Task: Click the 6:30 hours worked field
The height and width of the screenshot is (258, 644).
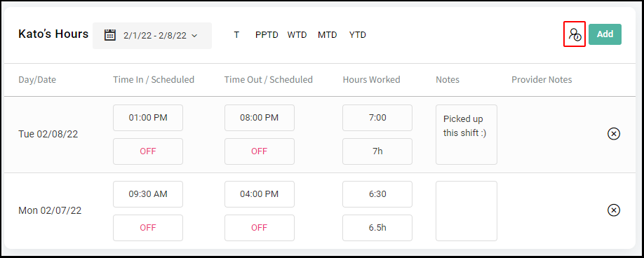Action: pyautogui.click(x=377, y=194)
